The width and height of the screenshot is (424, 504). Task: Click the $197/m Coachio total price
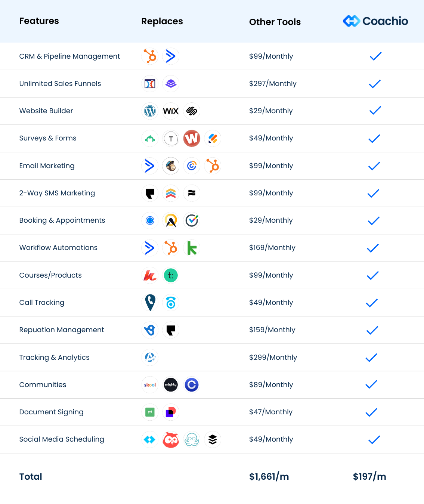[x=369, y=477]
